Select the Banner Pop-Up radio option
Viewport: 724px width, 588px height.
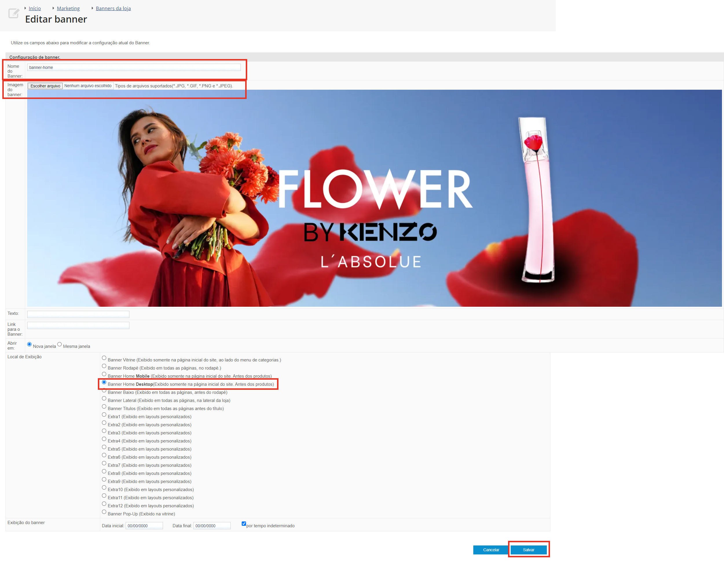(x=104, y=512)
